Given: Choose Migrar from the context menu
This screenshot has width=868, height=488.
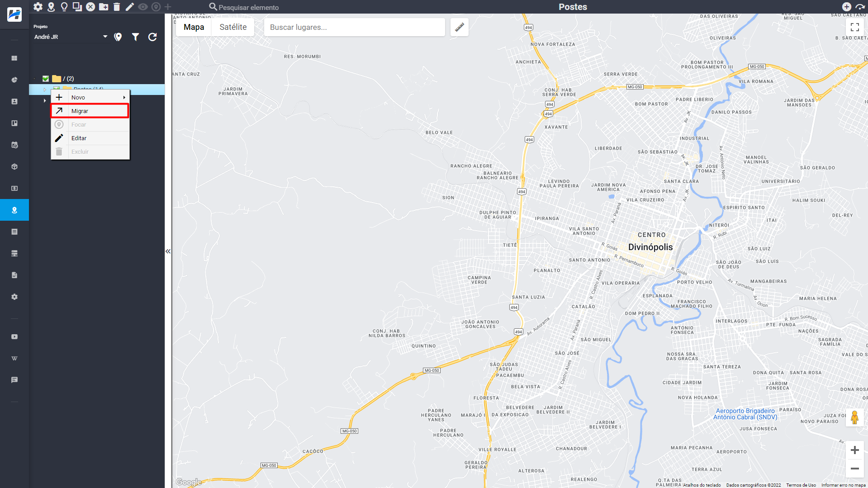Looking at the screenshot, I should pyautogui.click(x=90, y=111).
